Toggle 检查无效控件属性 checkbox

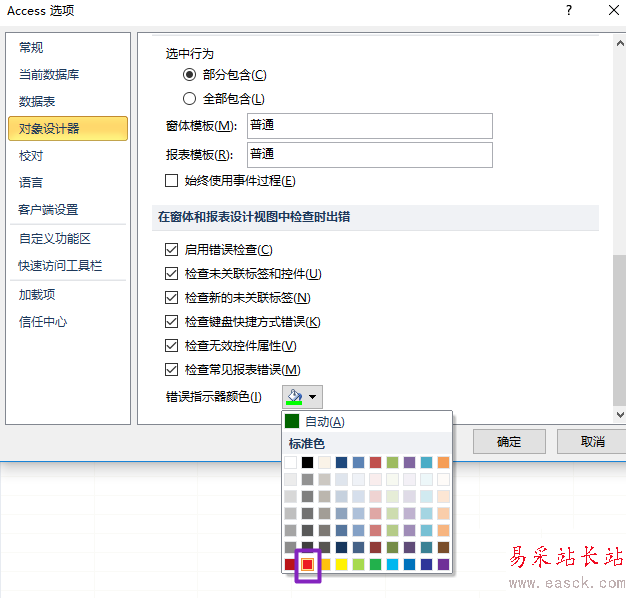(172, 346)
